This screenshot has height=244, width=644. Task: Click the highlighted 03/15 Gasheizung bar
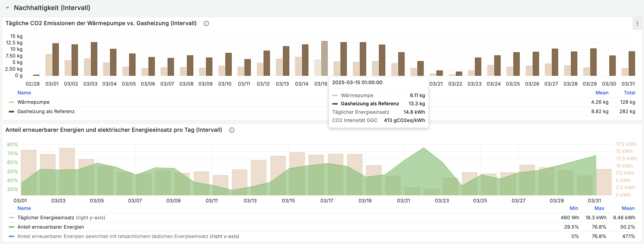324,58
